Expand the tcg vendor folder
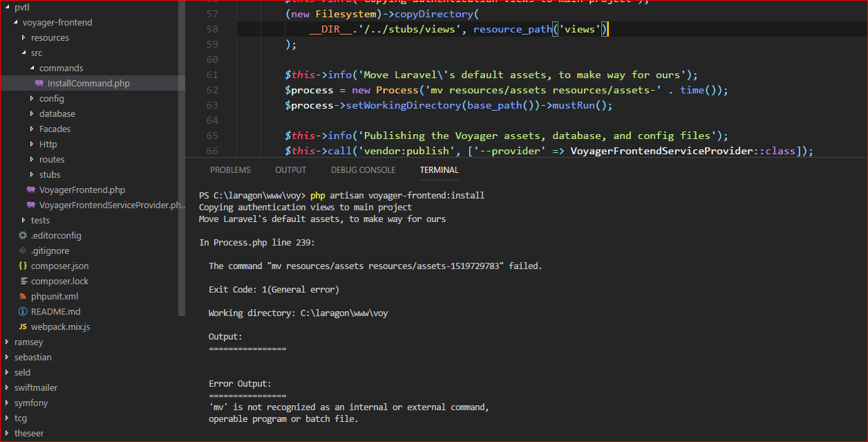The image size is (868, 442). 8,418
